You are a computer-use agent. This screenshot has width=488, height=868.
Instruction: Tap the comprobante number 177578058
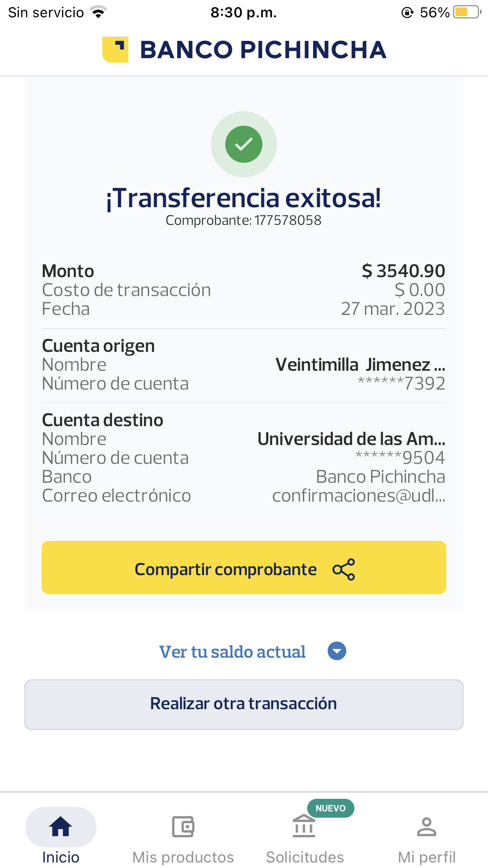tap(288, 221)
